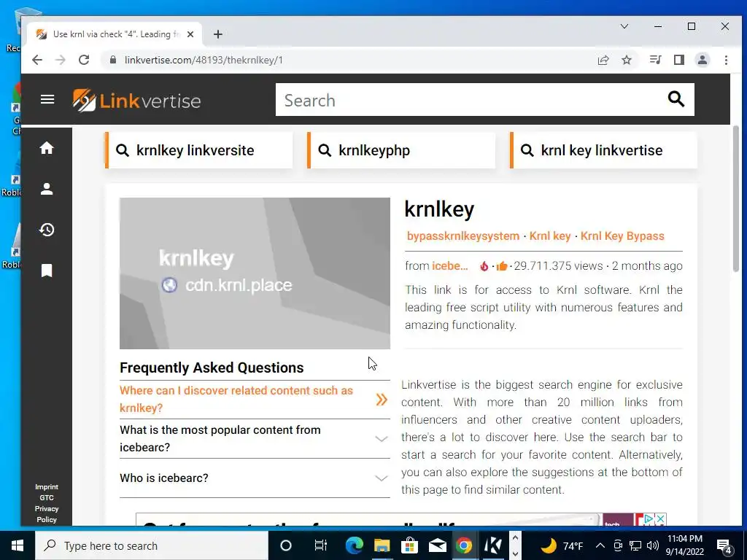This screenshot has height=560, width=747.
Task: Open the bookmarks icon in sidebar
Action: (47, 271)
